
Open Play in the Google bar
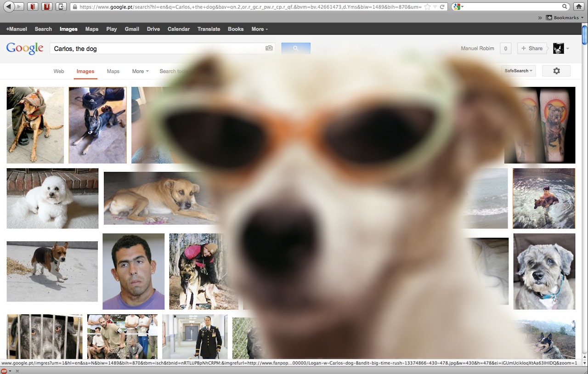coord(112,29)
